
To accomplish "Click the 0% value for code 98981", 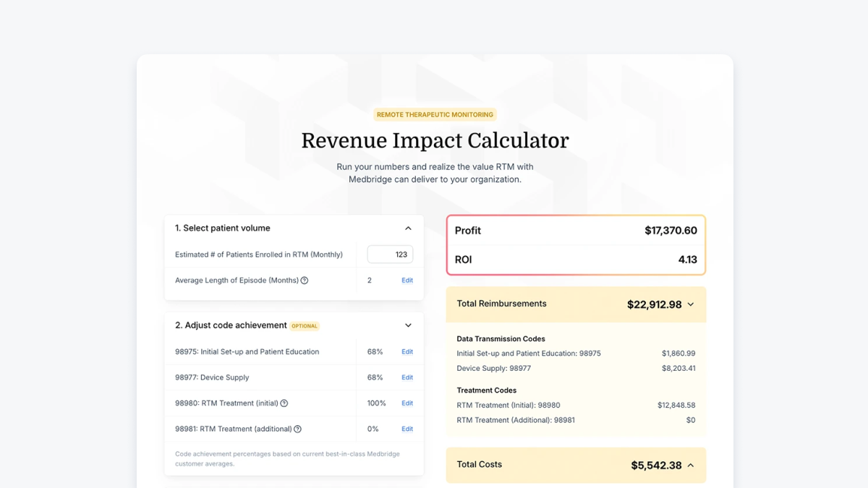I will (373, 429).
